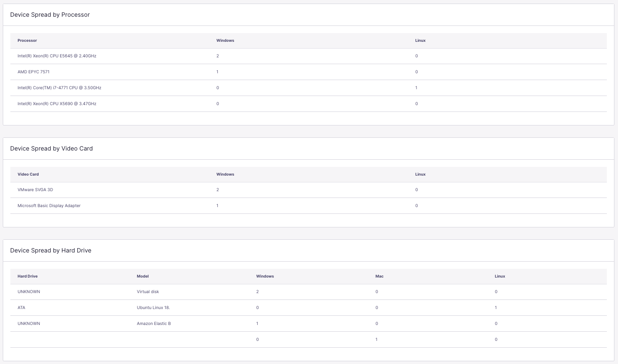Click the Device Spread by Processor title
This screenshot has width=618, height=364.
(x=50, y=14)
